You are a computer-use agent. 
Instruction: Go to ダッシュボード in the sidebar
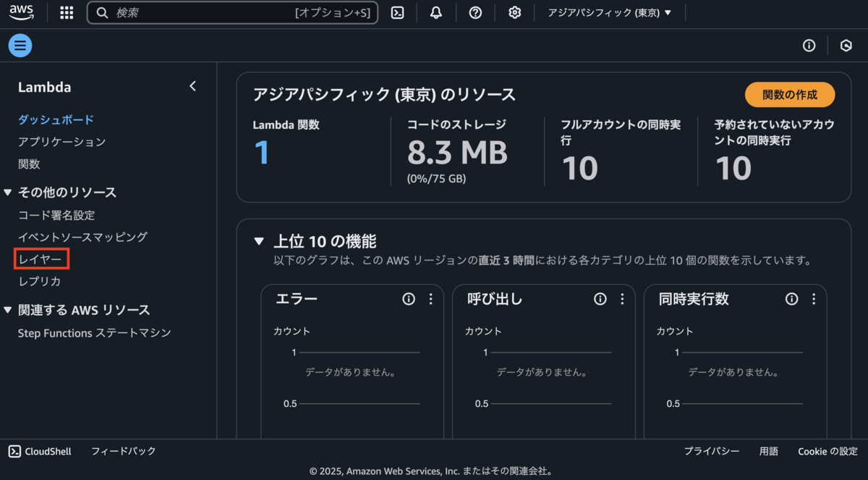pos(56,119)
